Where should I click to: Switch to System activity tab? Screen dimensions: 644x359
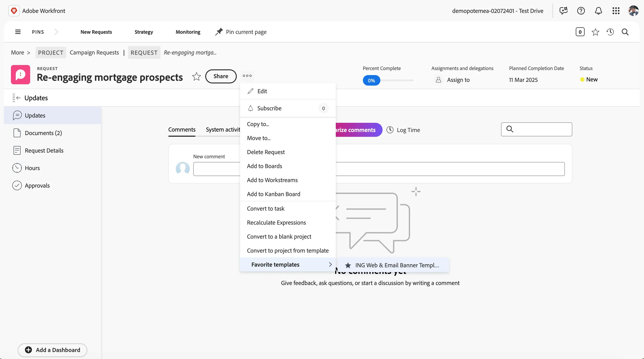(223, 129)
